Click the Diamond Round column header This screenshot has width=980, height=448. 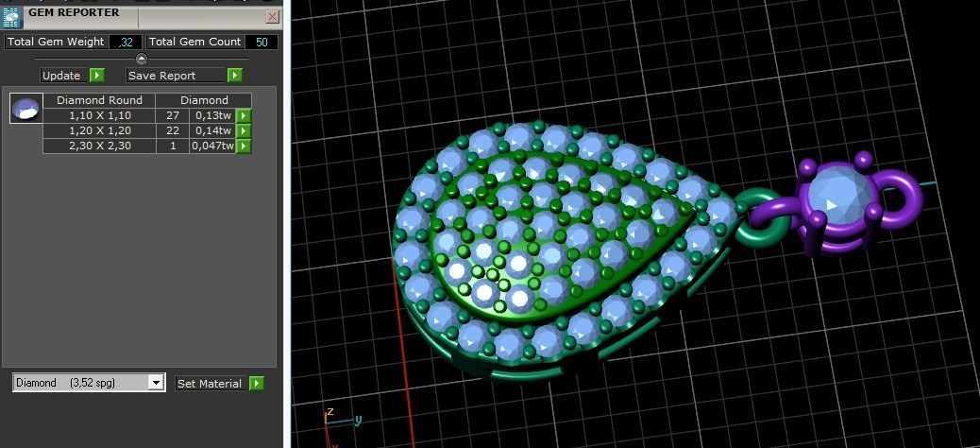(99, 100)
